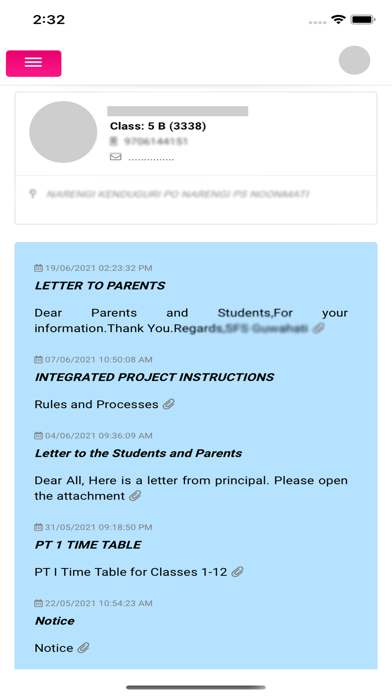Viewport: 392px width, 696px height.
Task: Open the Notice heading dated 22/05/2021
Action: [55, 621]
